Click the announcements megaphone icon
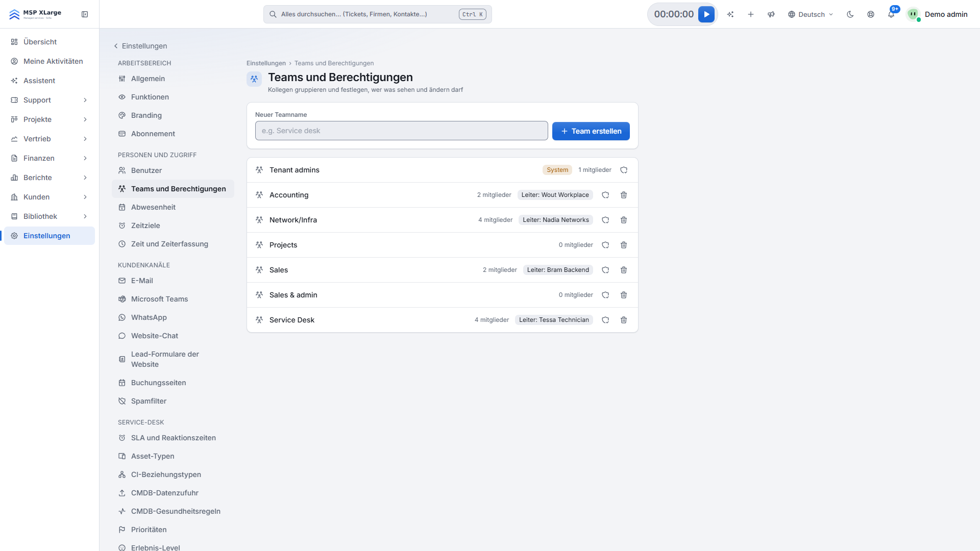This screenshot has height=551, width=980. [771, 14]
